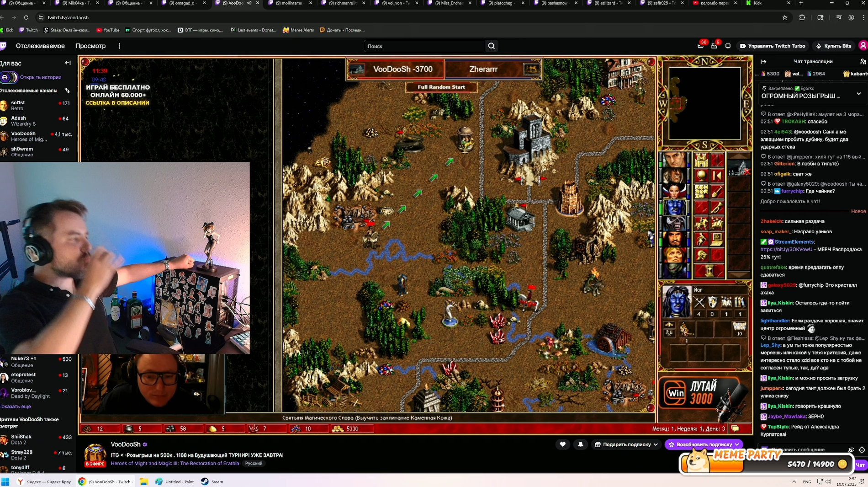Screen dimensions: 868x487
Task: Click the horse rider move hero icon
Action: click(701, 223)
